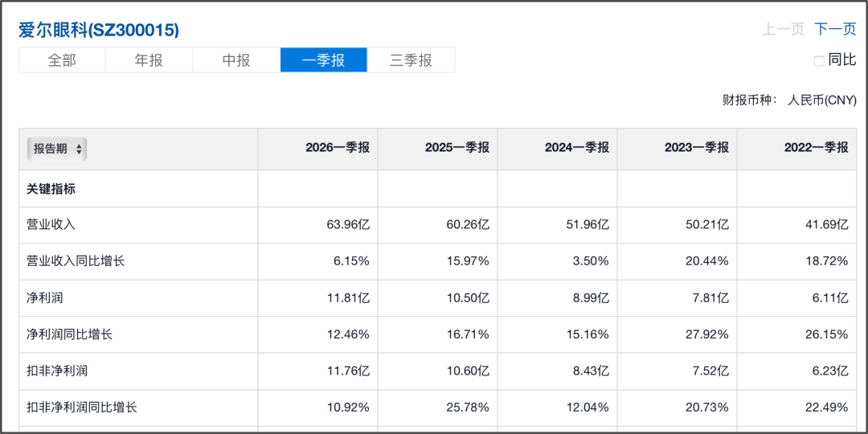Open the 中报 tab
This screenshot has height=434, width=868.
tap(236, 59)
